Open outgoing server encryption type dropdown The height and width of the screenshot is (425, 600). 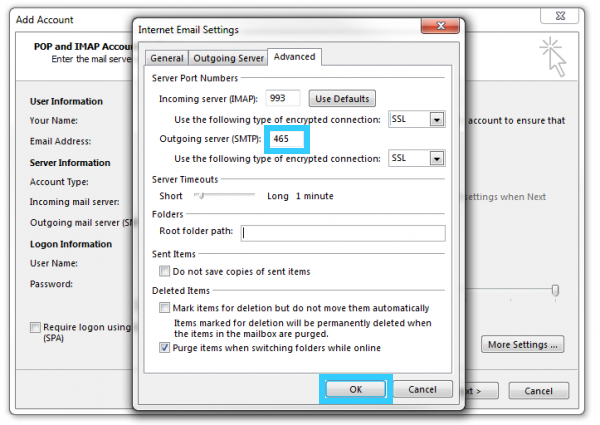(436, 158)
